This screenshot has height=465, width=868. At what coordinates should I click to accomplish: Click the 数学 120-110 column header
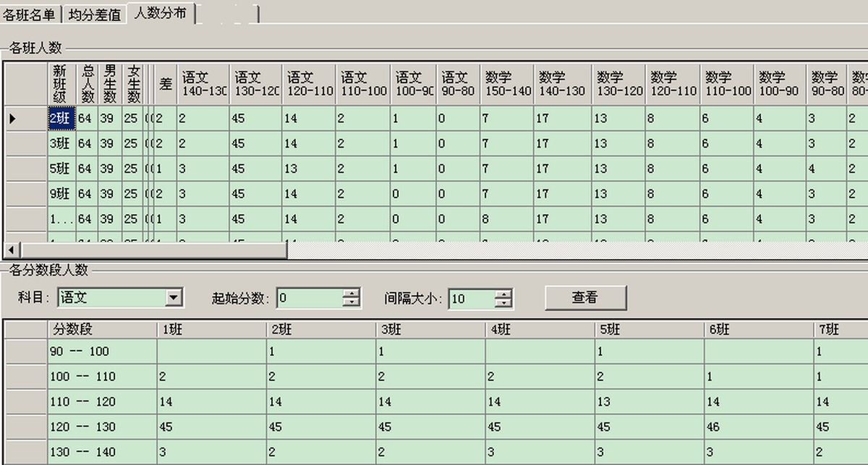pos(673,84)
